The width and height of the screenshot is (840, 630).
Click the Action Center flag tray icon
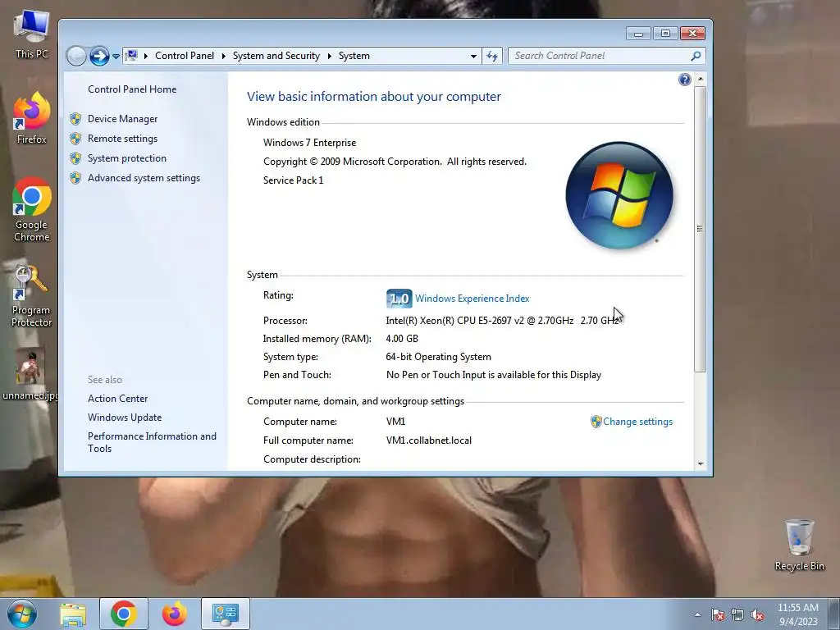coord(717,614)
